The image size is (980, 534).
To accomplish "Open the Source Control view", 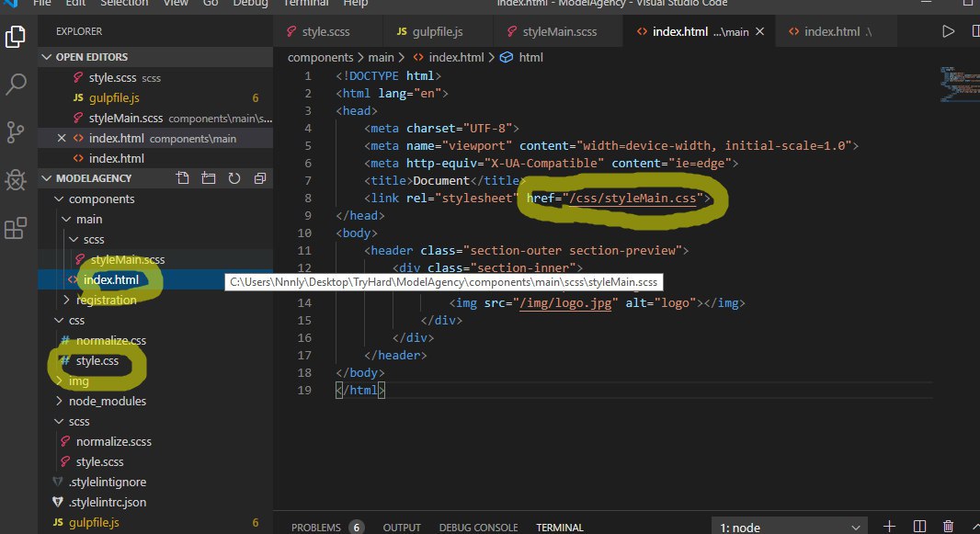I will [x=16, y=131].
